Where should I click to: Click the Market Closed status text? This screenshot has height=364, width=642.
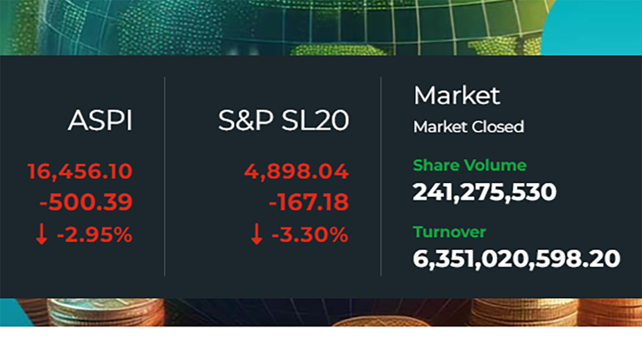(469, 127)
